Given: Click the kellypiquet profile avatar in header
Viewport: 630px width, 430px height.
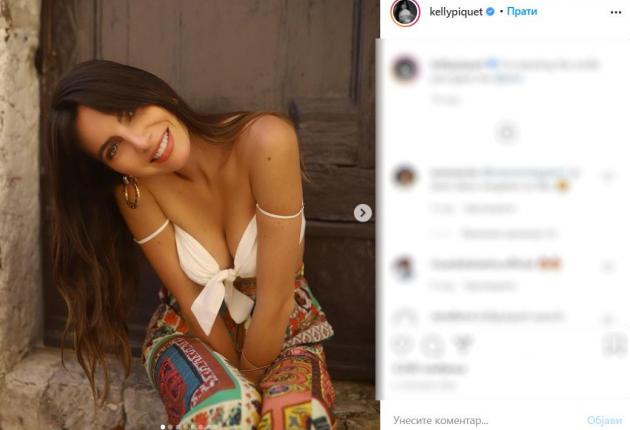Looking at the screenshot, I should [405, 12].
